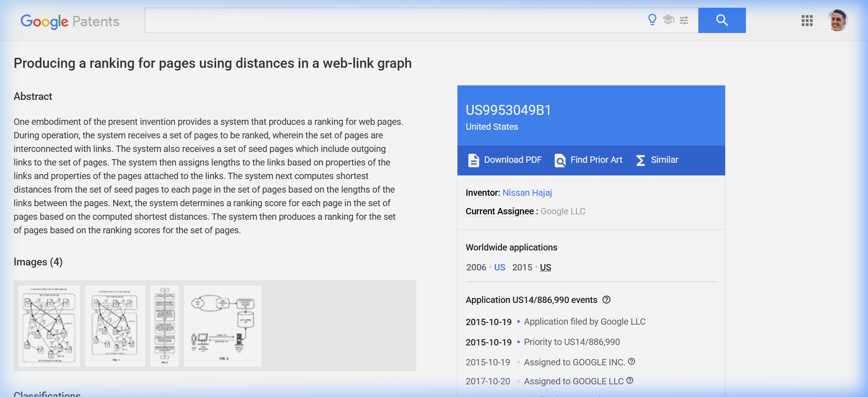Click the 2006 year label
The image size is (868, 397).
(x=476, y=267)
